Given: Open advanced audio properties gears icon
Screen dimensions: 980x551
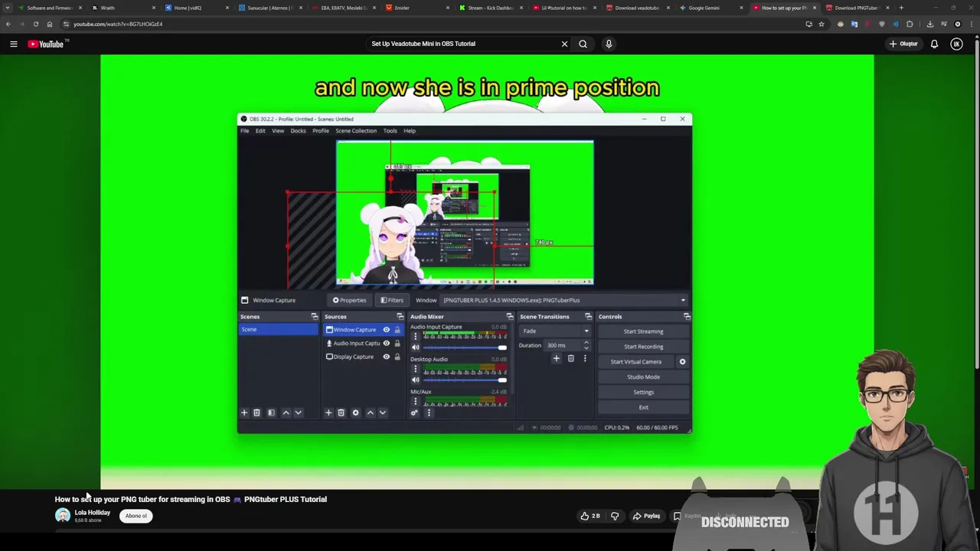Looking at the screenshot, I should pos(414,412).
